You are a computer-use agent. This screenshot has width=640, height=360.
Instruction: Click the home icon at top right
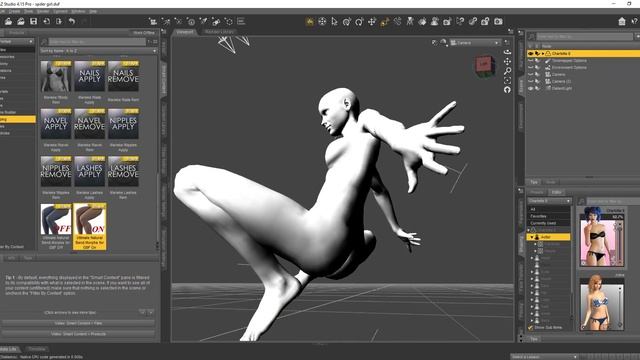(622, 21)
